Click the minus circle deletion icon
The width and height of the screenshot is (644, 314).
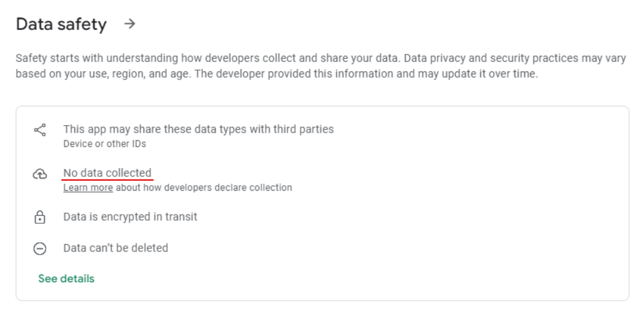point(40,248)
